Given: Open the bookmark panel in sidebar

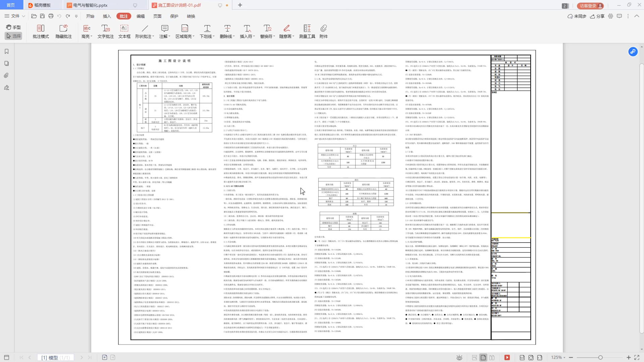Looking at the screenshot, I should (6, 51).
